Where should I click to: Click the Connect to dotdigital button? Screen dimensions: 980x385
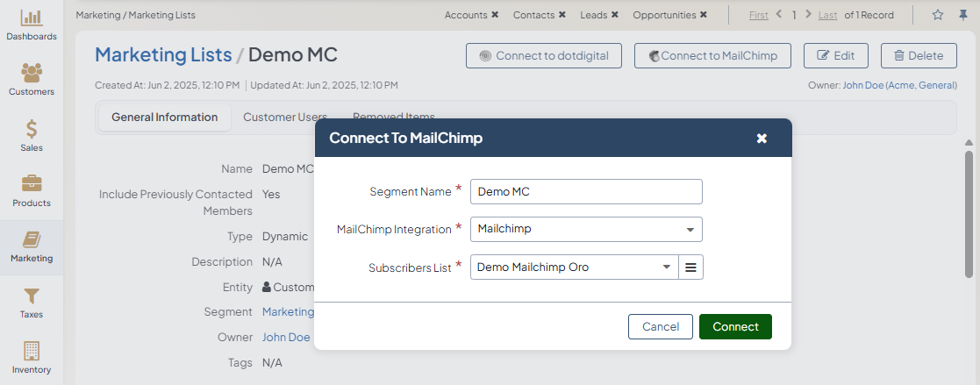(x=543, y=55)
